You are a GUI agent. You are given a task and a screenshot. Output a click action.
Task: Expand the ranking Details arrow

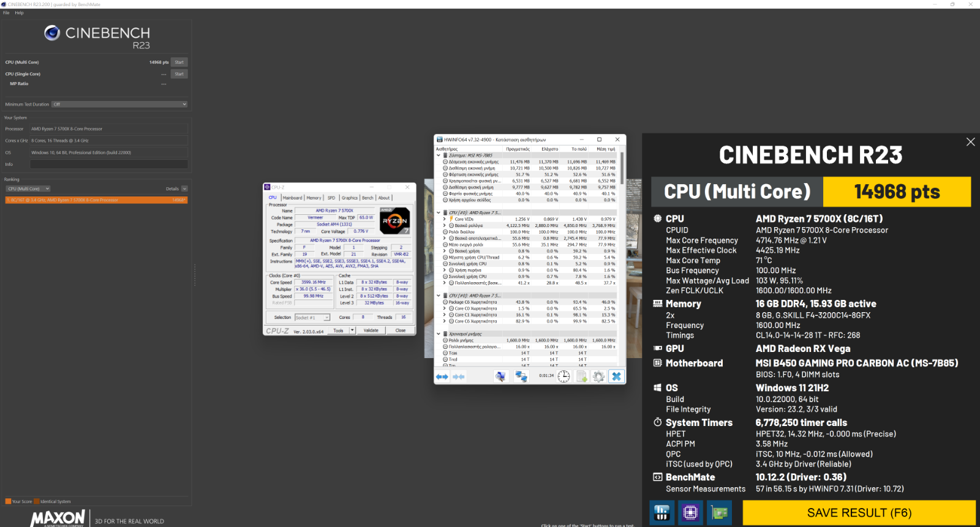click(184, 189)
